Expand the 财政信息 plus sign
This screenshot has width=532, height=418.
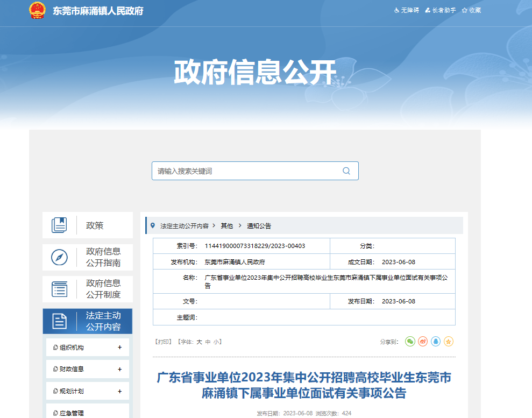coord(119,370)
